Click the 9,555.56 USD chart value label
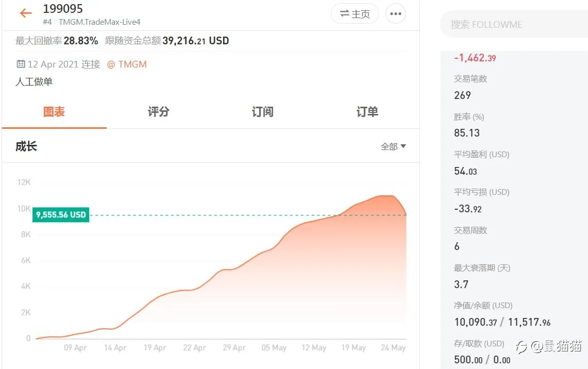This screenshot has width=588, height=369. tap(61, 215)
